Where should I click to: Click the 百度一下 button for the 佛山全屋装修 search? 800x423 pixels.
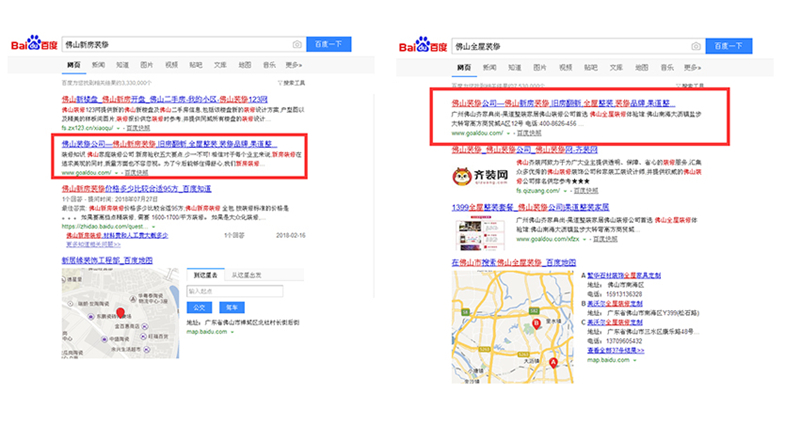point(729,46)
